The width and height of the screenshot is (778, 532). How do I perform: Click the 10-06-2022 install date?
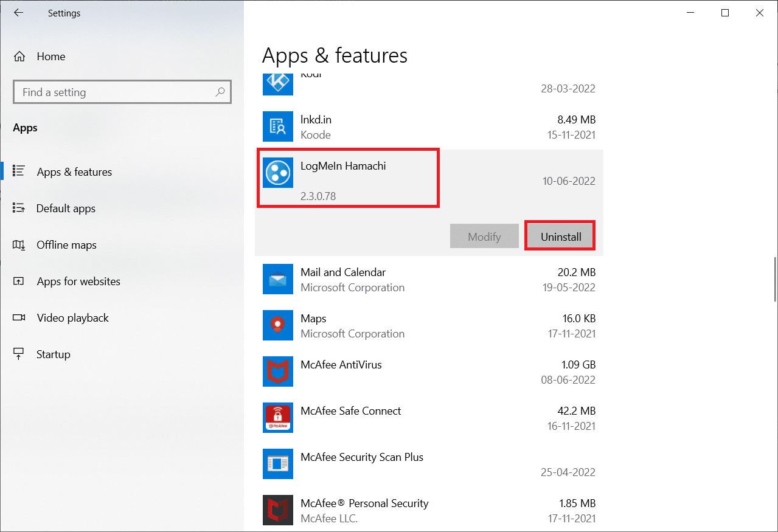click(x=568, y=181)
